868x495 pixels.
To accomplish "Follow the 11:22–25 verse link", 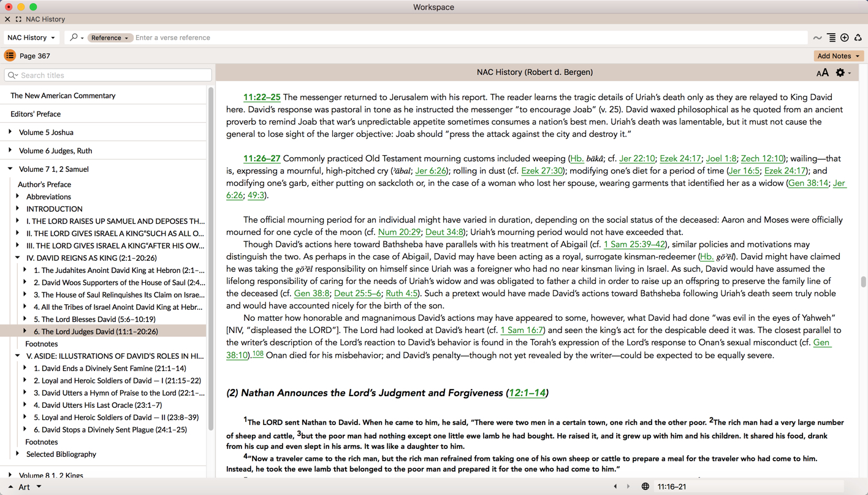I will [262, 97].
